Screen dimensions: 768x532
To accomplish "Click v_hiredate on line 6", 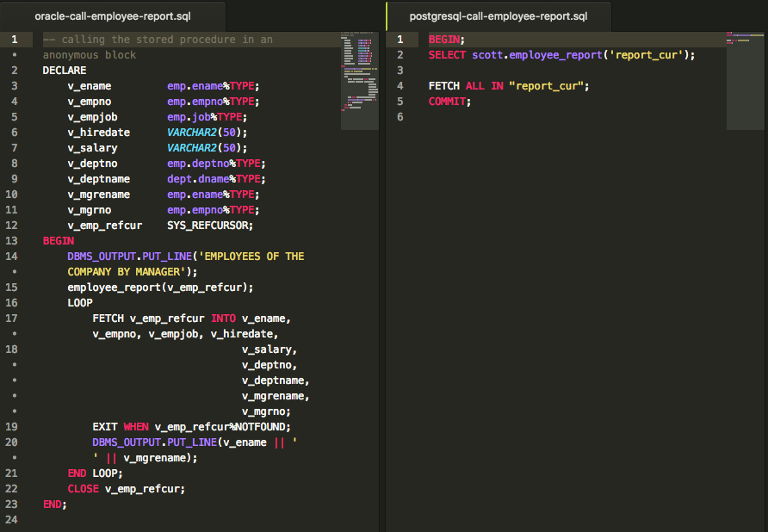I will click(98, 133).
